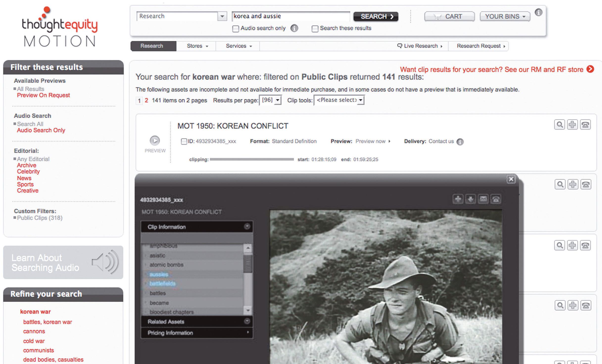The image size is (602, 364).
Task: Click the Delivery info icon next to Contact us
Action: [x=460, y=142]
